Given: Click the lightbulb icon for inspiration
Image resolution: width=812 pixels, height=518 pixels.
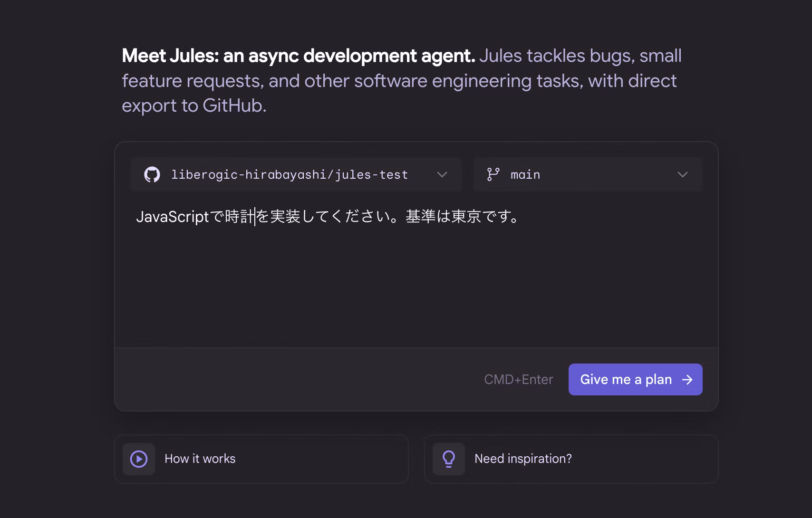Looking at the screenshot, I should coord(449,459).
